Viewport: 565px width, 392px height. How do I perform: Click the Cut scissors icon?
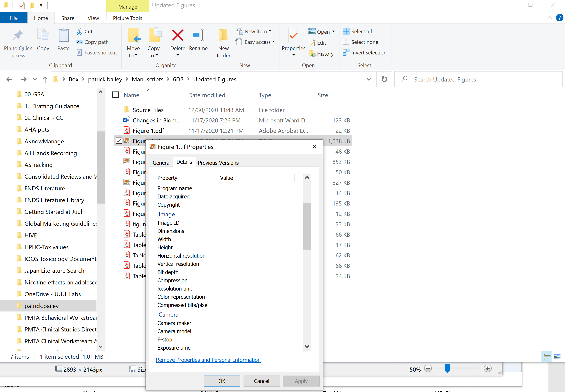(79, 31)
